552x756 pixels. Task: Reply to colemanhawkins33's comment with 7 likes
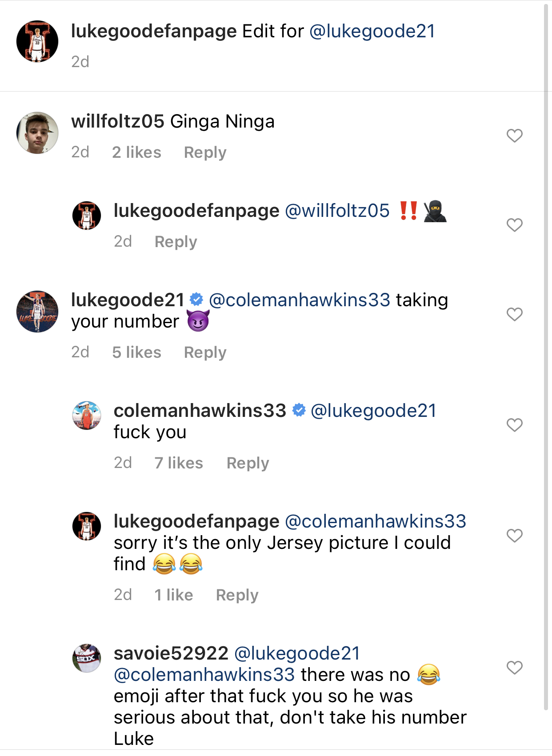pos(248,463)
